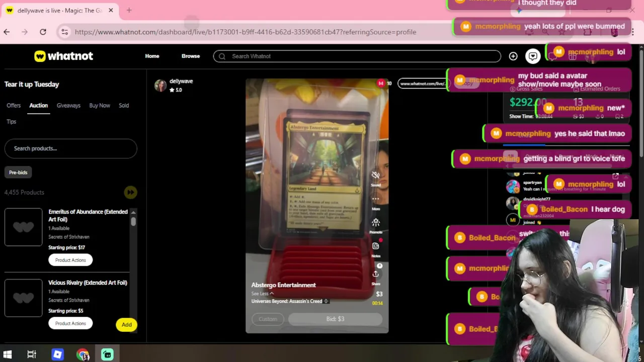
Task: Click the Share icon on stream
Action: click(x=375, y=274)
